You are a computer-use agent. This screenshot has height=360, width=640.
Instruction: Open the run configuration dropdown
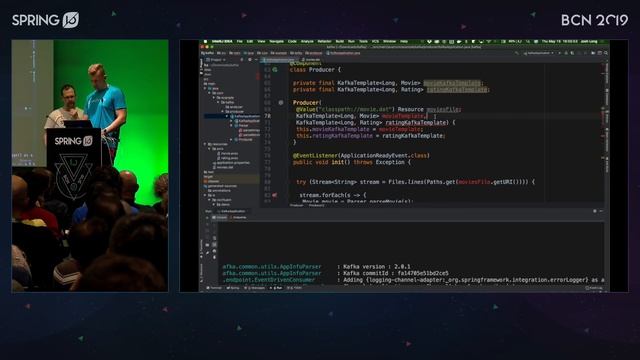(539, 53)
